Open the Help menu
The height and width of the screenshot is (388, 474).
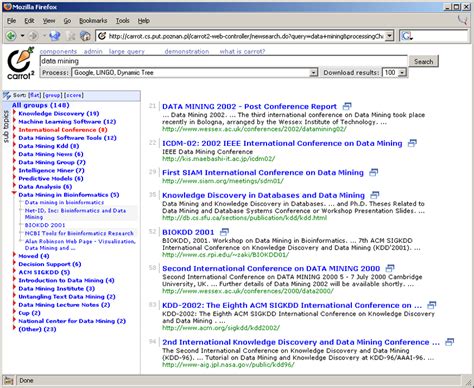(x=144, y=21)
